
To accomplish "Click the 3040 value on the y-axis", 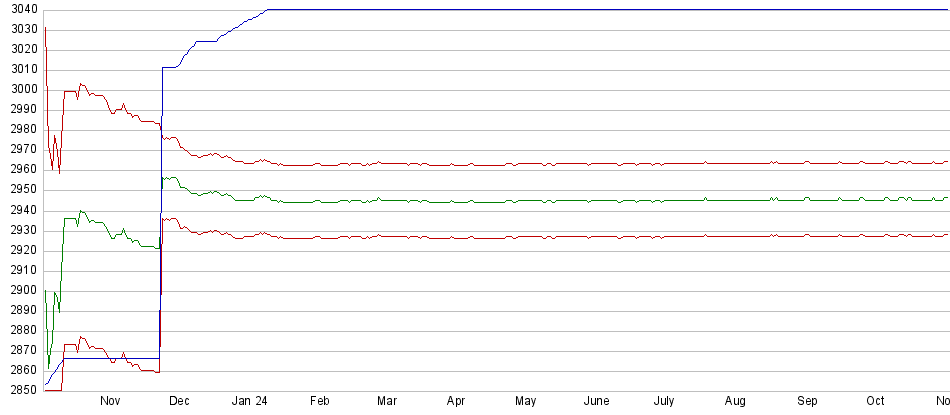I will pos(20,9).
